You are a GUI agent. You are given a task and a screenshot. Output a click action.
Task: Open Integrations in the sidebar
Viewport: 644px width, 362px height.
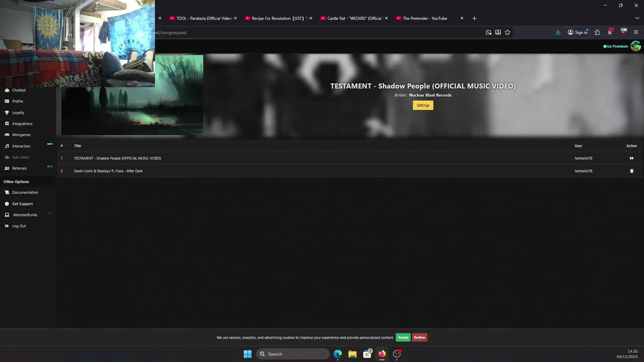click(22, 124)
